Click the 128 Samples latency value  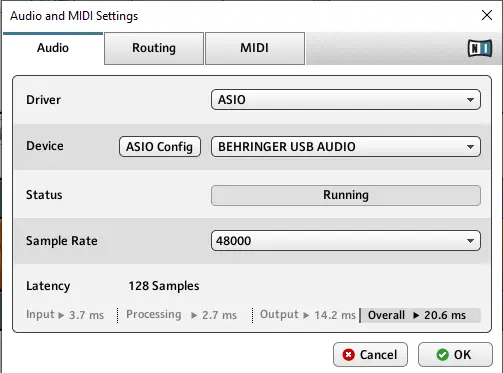click(164, 286)
